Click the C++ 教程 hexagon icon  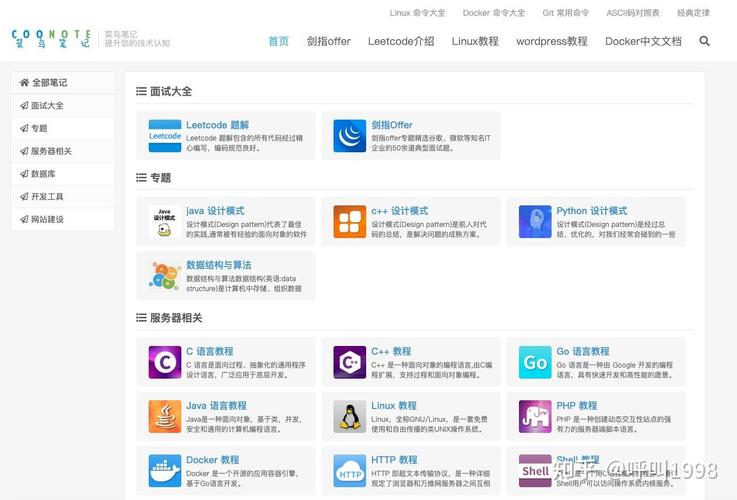tap(350, 362)
